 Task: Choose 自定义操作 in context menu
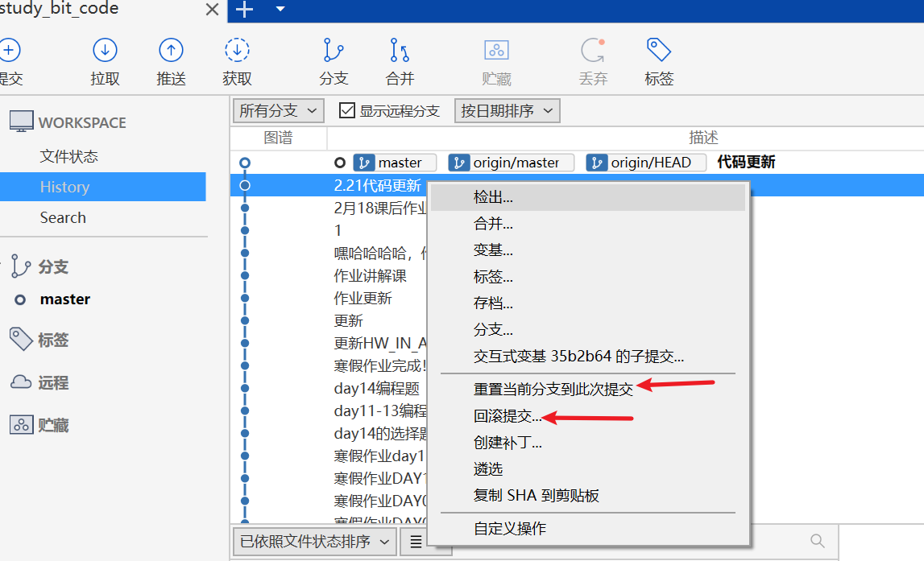(588, 529)
